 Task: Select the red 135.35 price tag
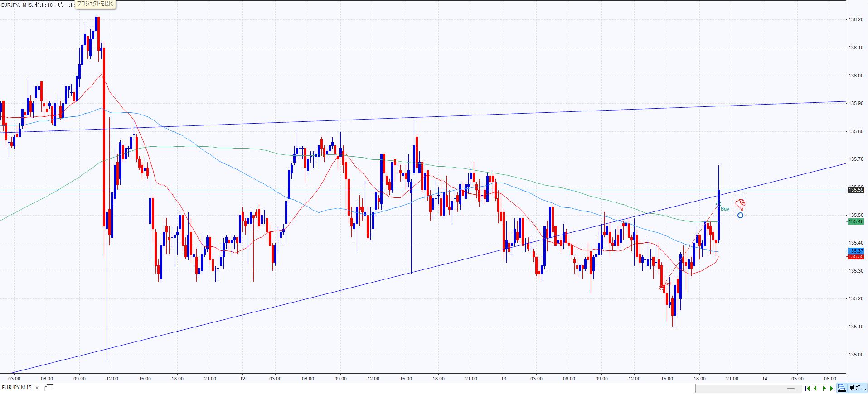coord(855,257)
